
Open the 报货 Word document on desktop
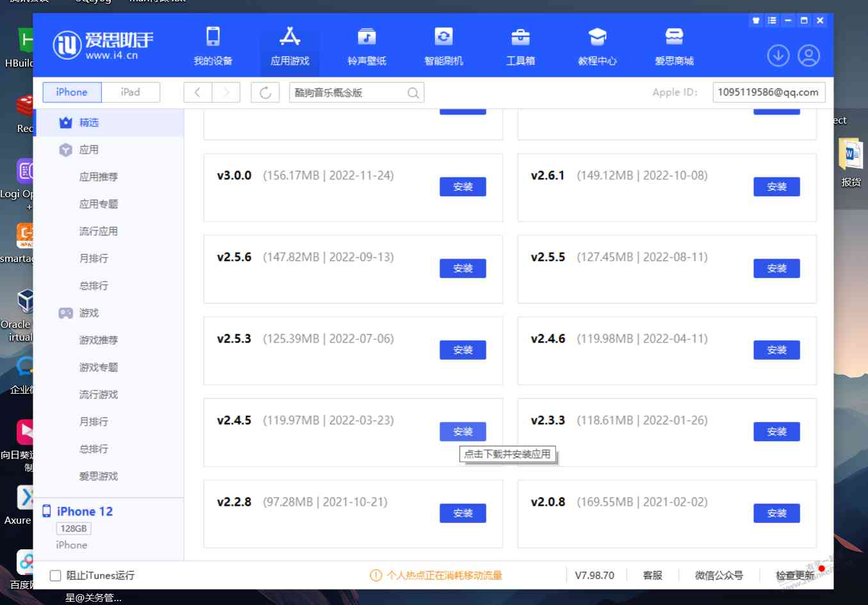(x=851, y=163)
